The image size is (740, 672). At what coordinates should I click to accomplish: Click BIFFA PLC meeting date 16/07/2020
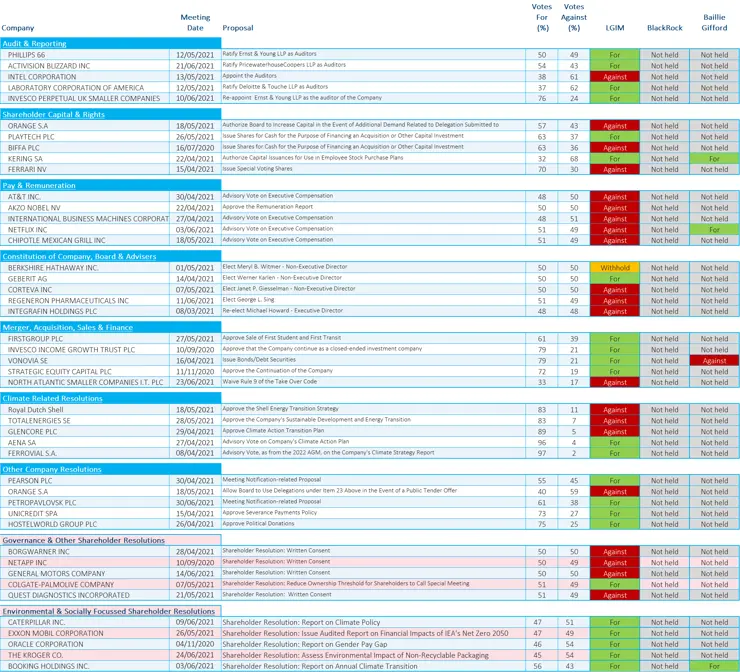click(x=195, y=147)
